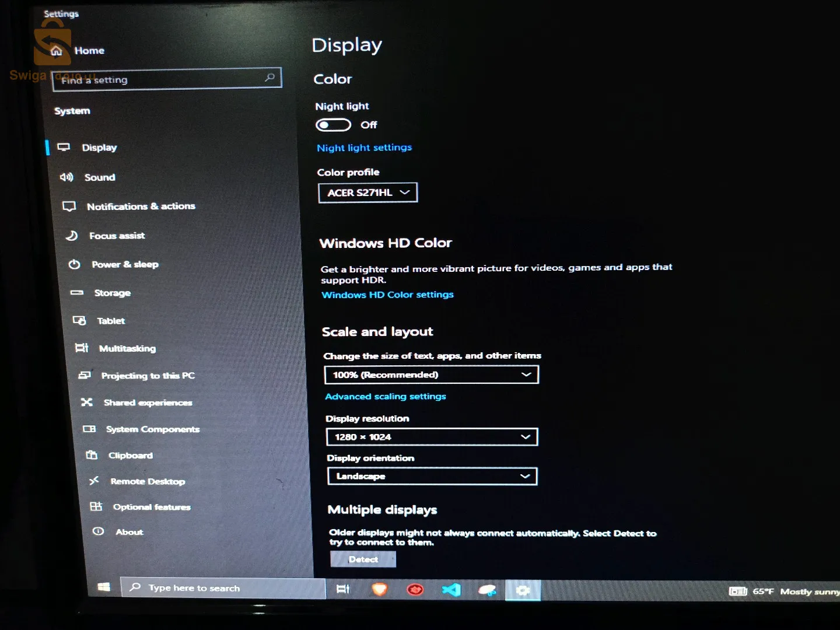Image resolution: width=840 pixels, height=630 pixels.
Task: Expand the Display orientation dropdown
Action: click(432, 476)
